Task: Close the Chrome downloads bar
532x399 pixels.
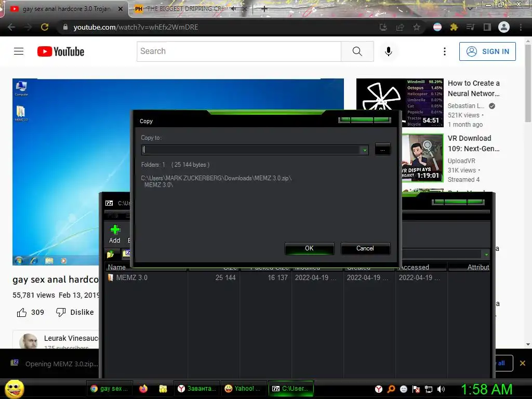Action: coord(523,363)
